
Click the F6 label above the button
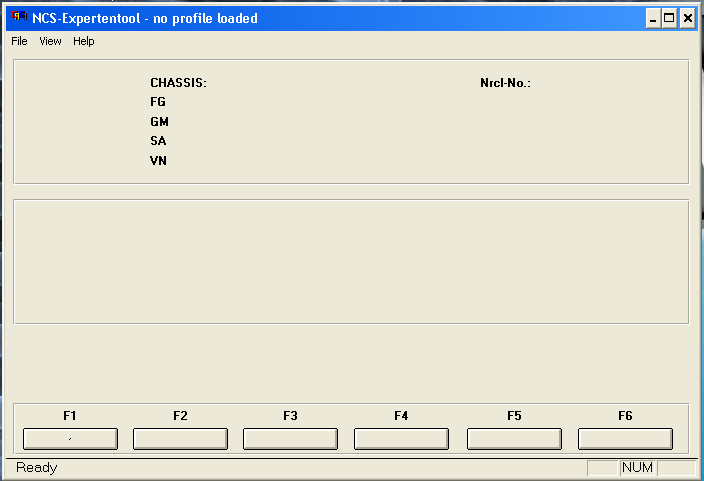click(625, 416)
